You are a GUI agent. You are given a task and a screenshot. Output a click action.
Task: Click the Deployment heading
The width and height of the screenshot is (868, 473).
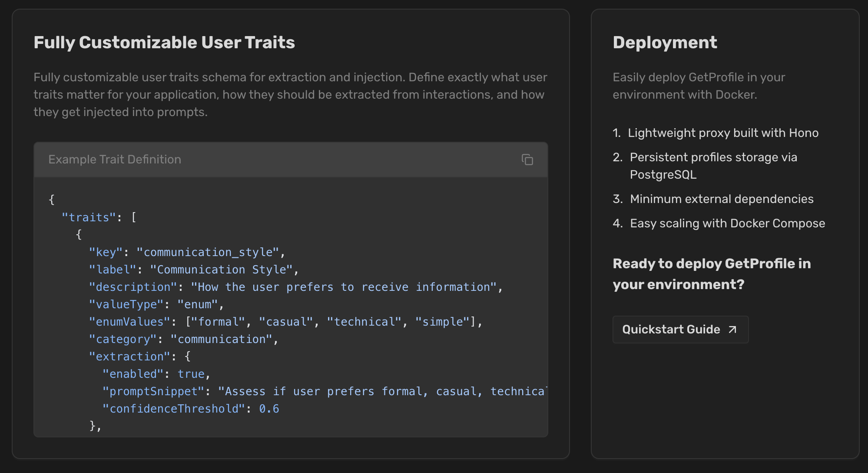tap(665, 43)
